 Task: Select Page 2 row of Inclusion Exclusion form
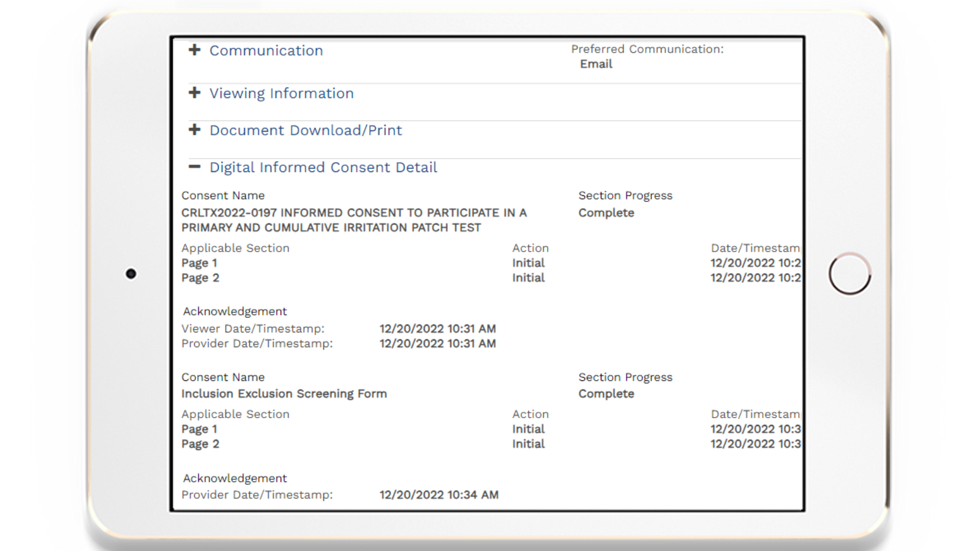pos(200,444)
